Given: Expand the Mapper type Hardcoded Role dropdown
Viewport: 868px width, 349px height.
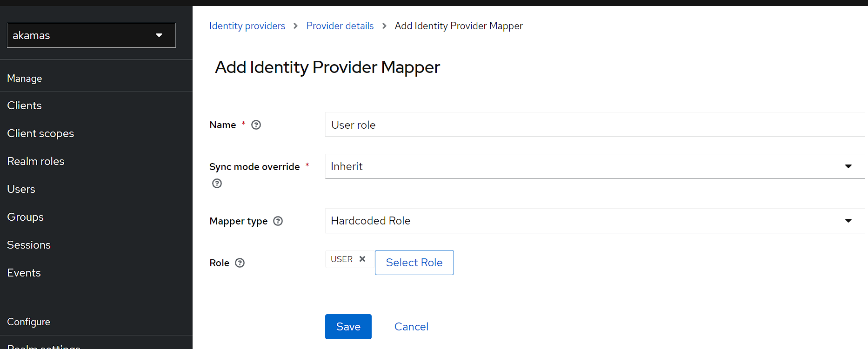Looking at the screenshot, I should tap(594, 221).
